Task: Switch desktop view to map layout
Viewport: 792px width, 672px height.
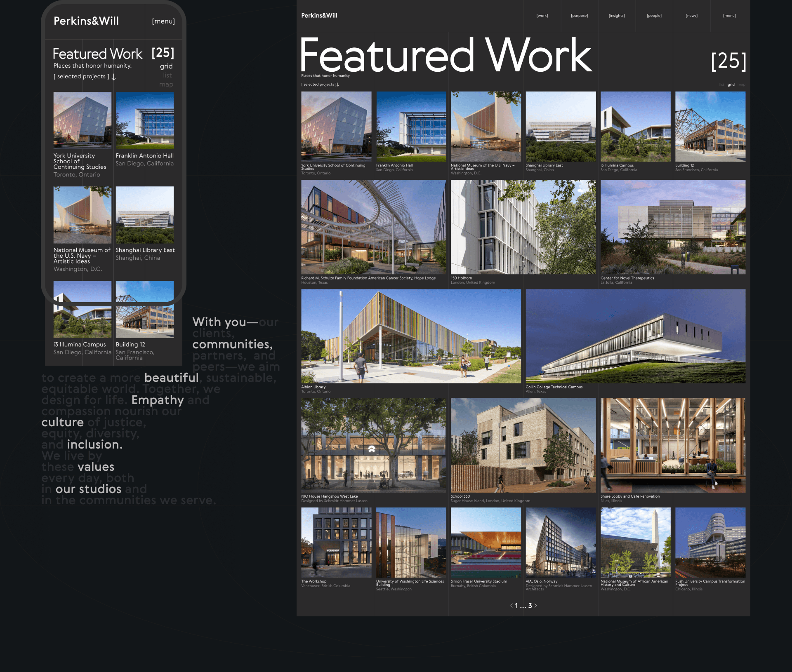Action: (x=741, y=85)
